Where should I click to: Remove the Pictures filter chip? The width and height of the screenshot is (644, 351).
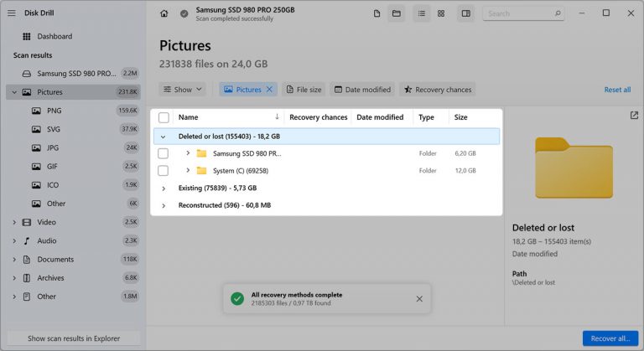pos(269,89)
